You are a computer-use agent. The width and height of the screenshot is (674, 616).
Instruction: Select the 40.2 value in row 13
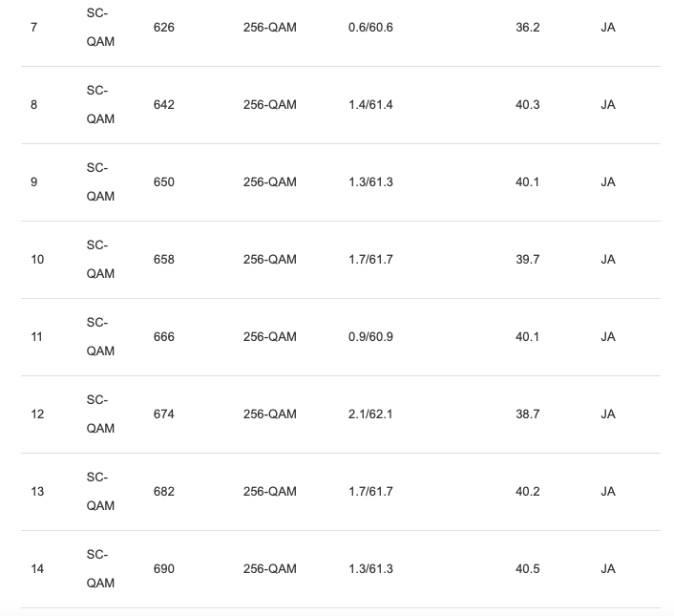click(527, 492)
